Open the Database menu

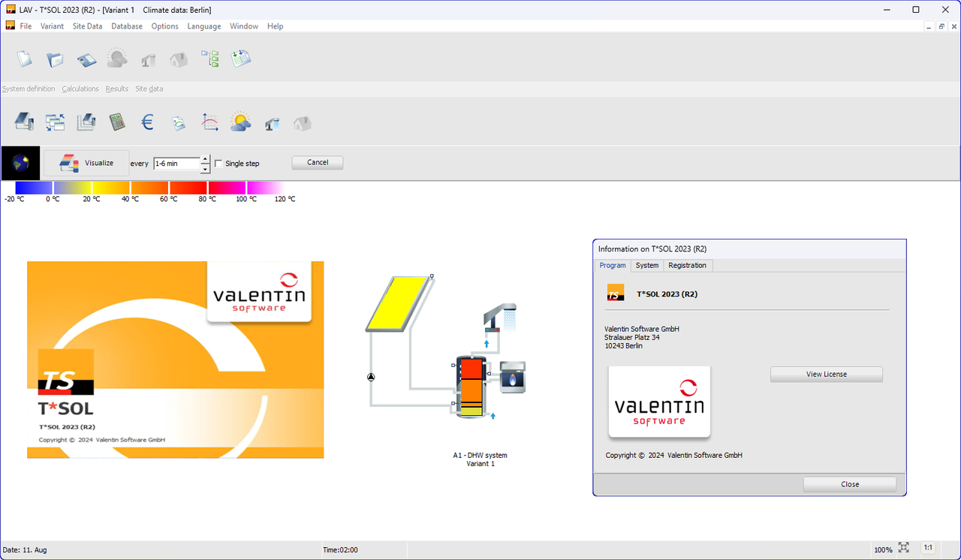(x=126, y=26)
